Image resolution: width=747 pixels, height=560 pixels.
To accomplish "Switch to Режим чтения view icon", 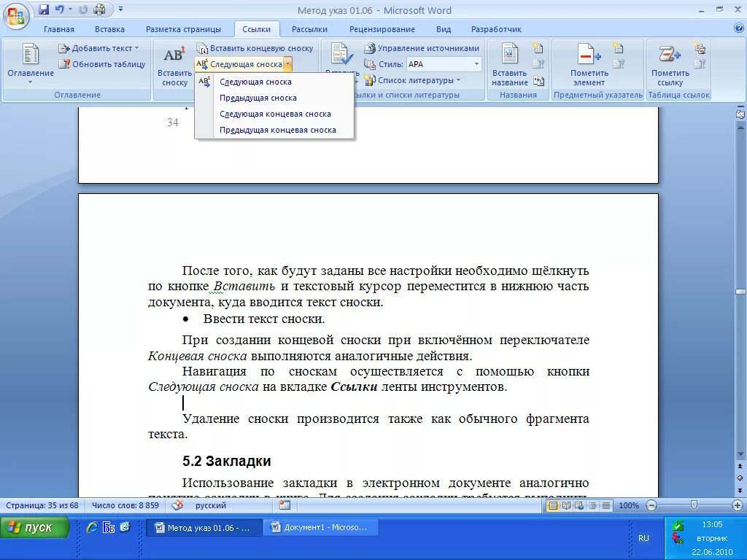I will point(565,506).
